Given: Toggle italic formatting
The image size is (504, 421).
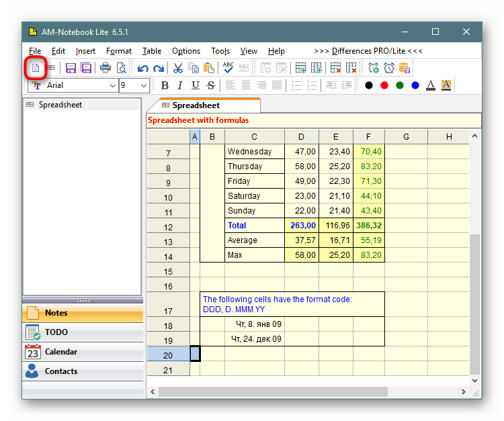Looking at the screenshot, I should pyautogui.click(x=180, y=85).
